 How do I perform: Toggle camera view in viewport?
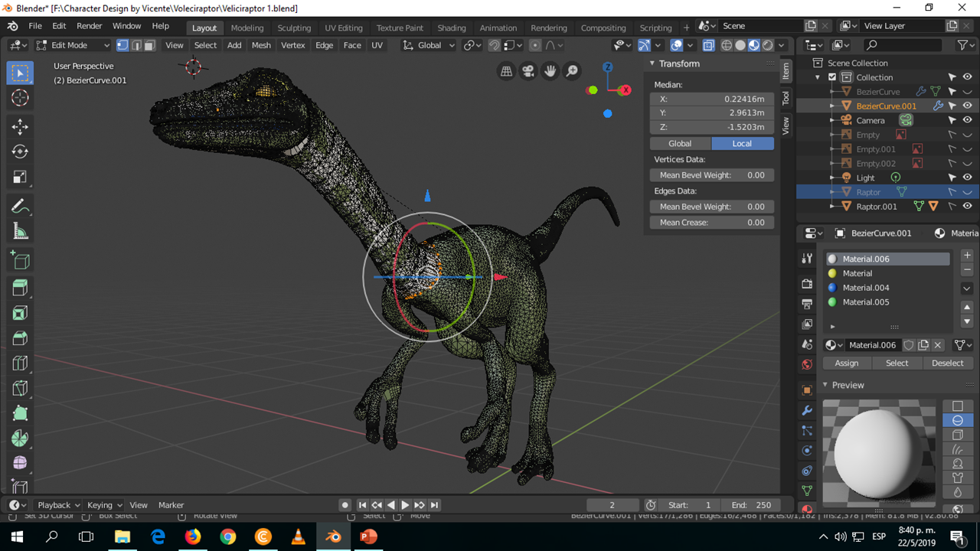528,71
